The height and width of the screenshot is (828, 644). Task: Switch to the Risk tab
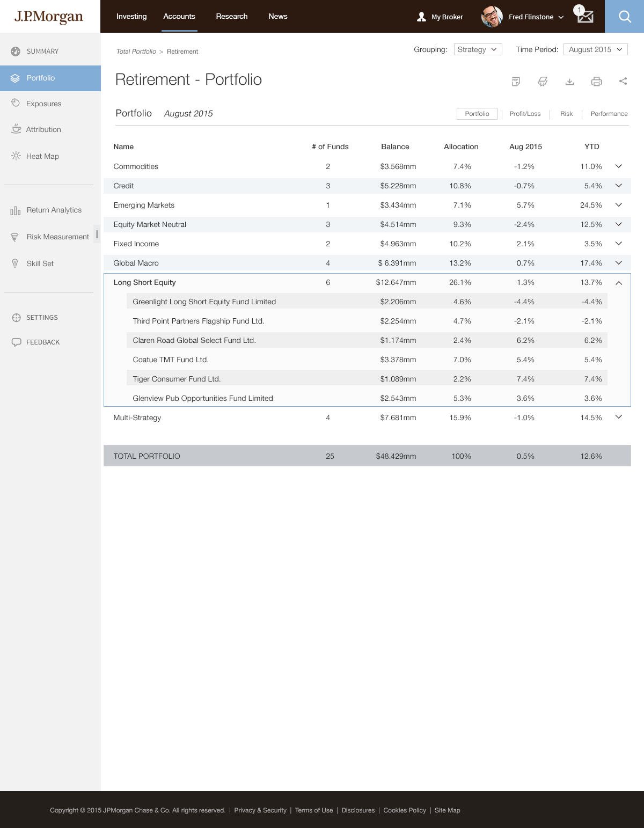point(566,114)
